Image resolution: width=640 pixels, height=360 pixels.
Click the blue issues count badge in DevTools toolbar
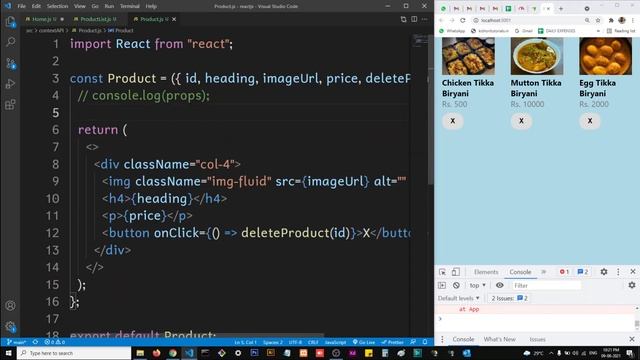click(583, 272)
